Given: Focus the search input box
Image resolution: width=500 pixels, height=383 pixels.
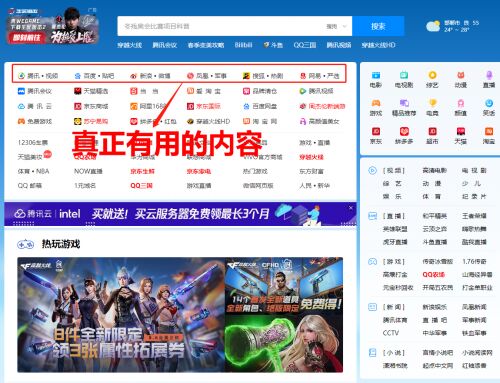Looking at the screenshot, I should [220, 26].
